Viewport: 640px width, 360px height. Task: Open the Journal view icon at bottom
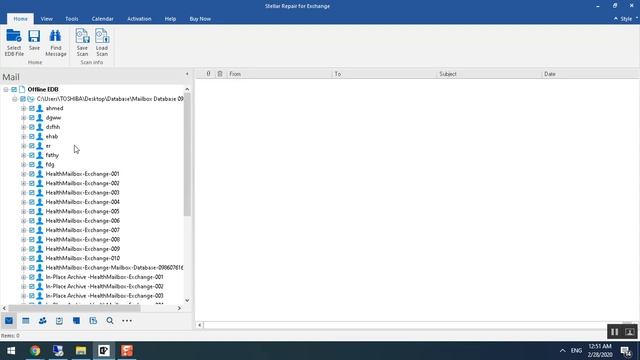point(93,321)
